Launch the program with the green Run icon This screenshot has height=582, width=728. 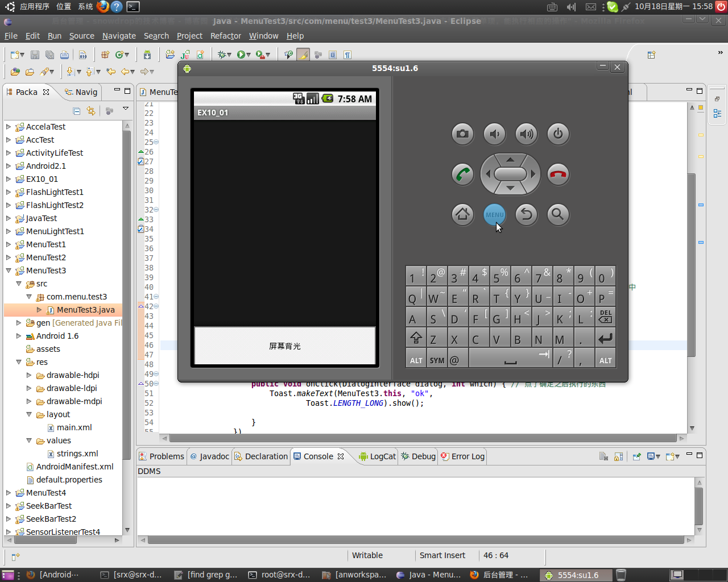pyautogui.click(x=241, y=55)
